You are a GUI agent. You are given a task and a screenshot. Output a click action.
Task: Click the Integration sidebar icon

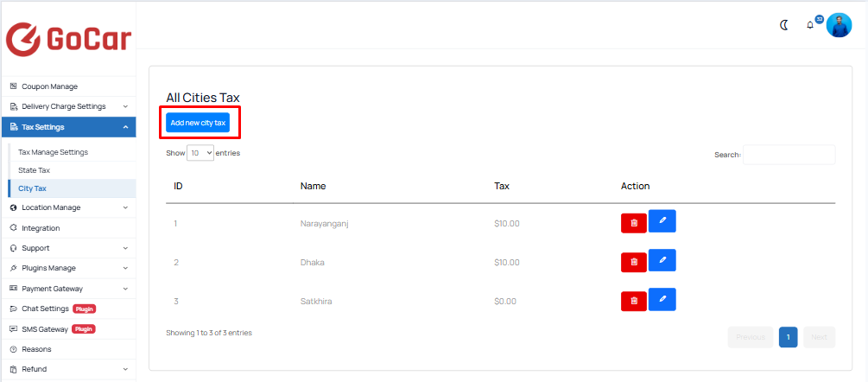pos(14,228)
